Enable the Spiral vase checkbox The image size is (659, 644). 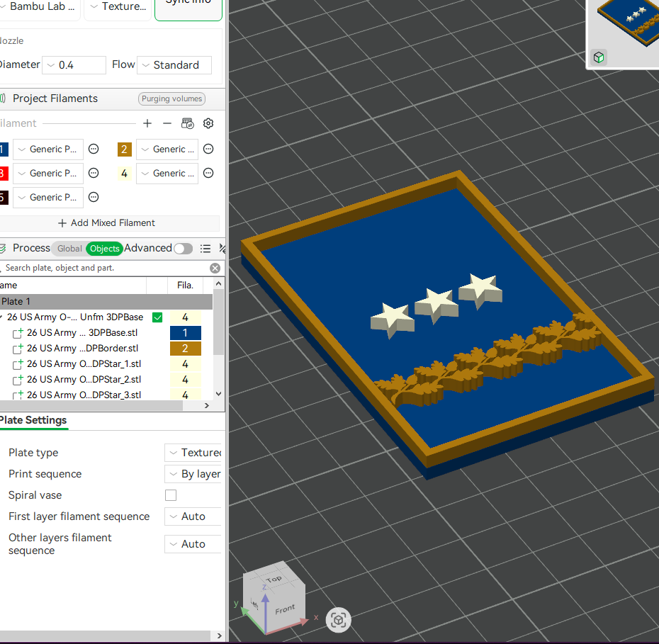coord(171,495)
